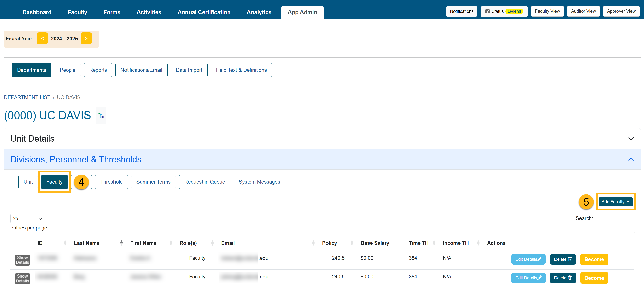The height and width of the screenshot is (288, 644).
Task: Follow the DEPARTMENT LIST breadcrumb link
Action: click(27, 97)
